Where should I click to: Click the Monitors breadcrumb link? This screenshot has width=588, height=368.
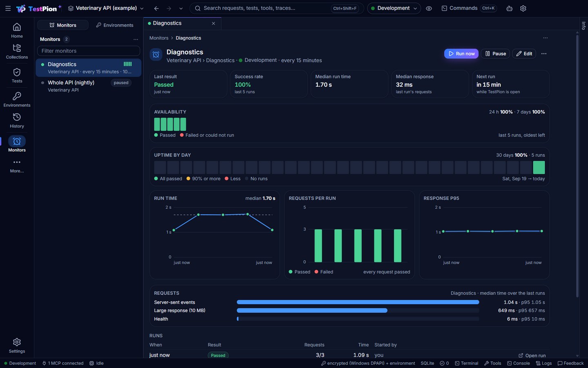click(x=159, y=38)
